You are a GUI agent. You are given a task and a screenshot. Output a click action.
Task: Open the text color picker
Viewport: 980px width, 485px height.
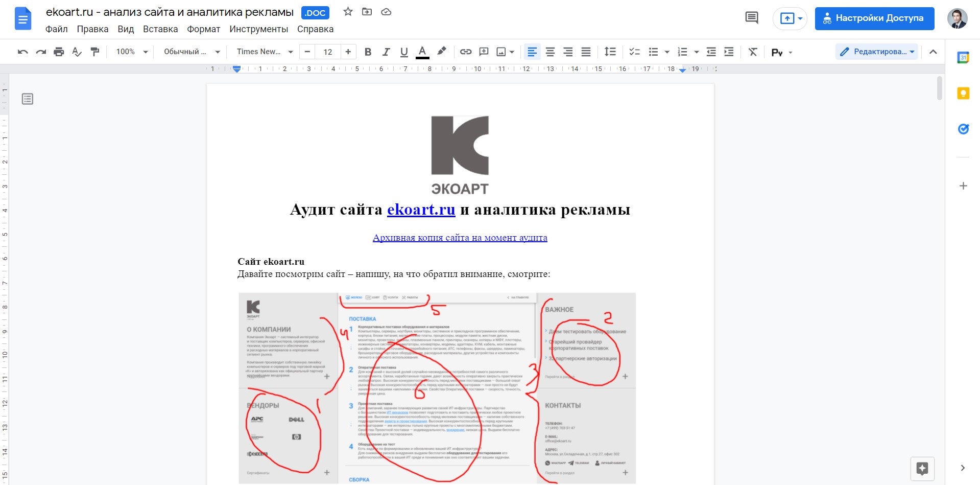click(422, 52)
